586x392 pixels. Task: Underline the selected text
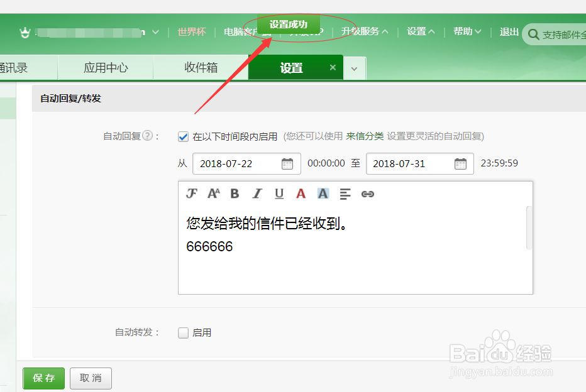[x=279, y=193]
